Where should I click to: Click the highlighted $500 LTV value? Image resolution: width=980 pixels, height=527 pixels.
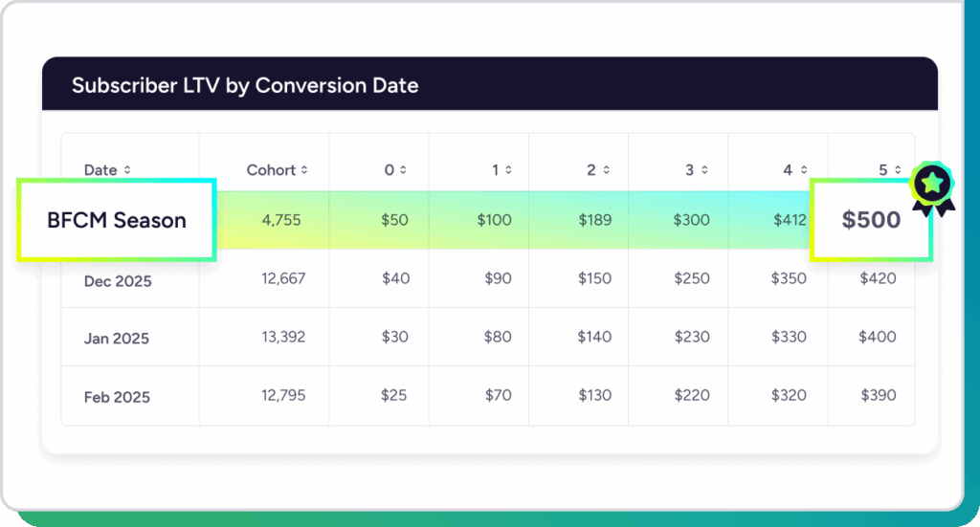[871, 220]
